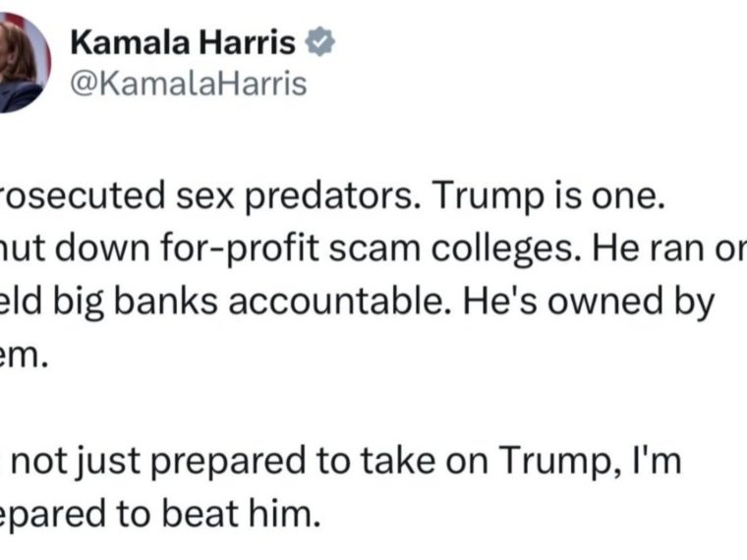
Task: Click the line about big banks accountable
Action: tap(358, 303)
